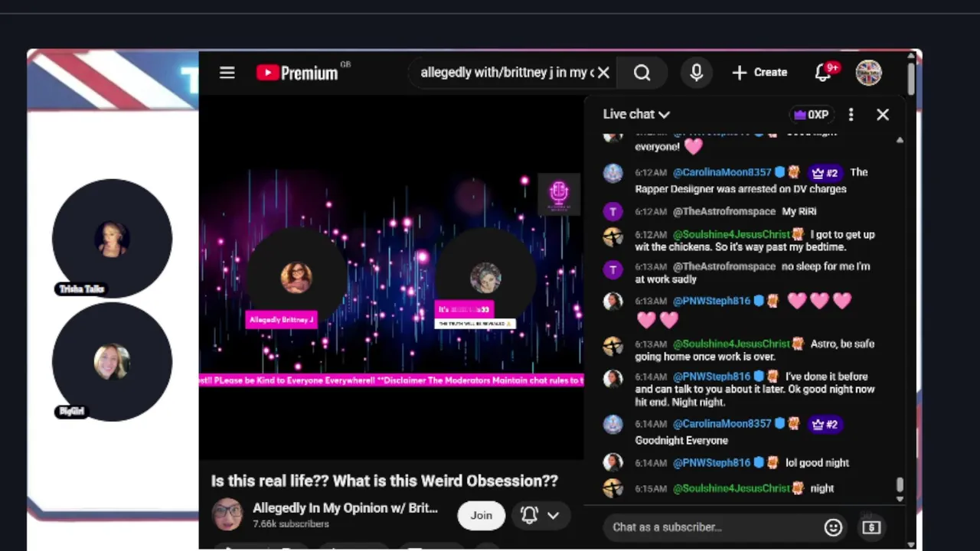Viewport: 980px width, 551px height.
Task: Click the live chat scrollbar thumb
Action: 900,485
